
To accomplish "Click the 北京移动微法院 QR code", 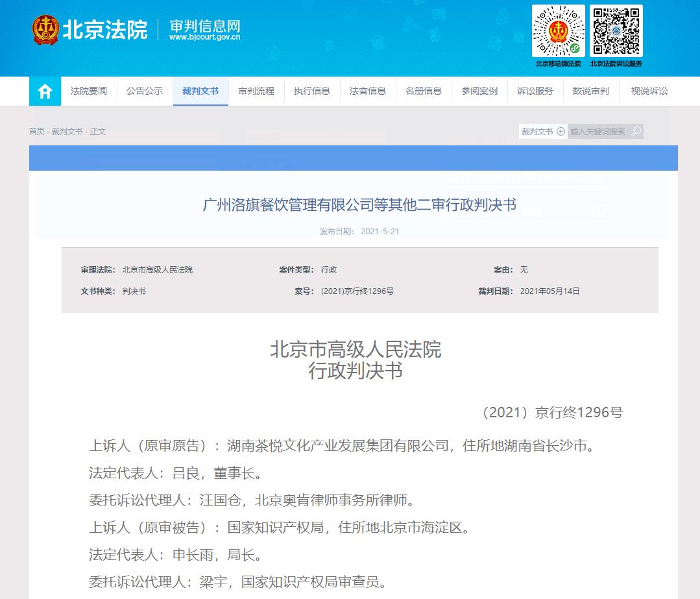I will pos(558,31).
